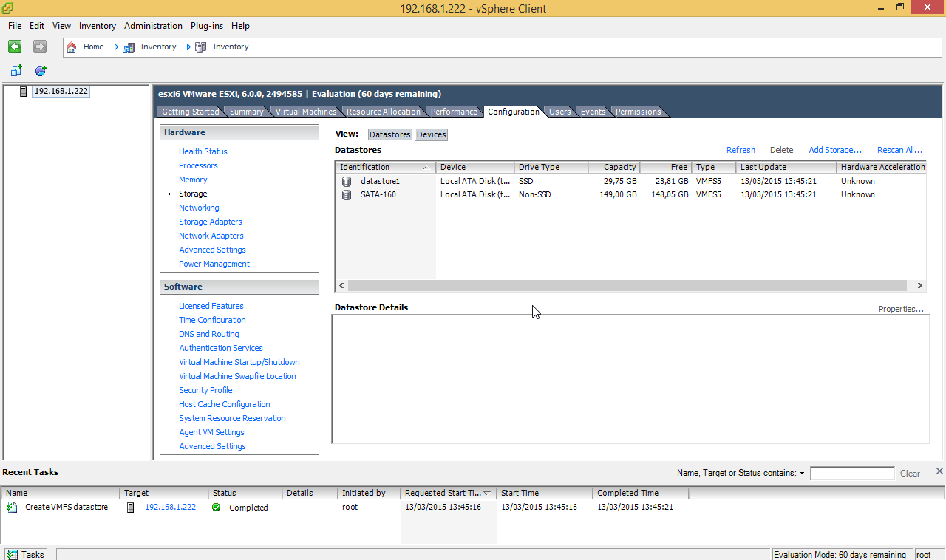Click the Create VMFS datastore task icon
Viewport: 946px width, 560px height.
pos(12,508)
